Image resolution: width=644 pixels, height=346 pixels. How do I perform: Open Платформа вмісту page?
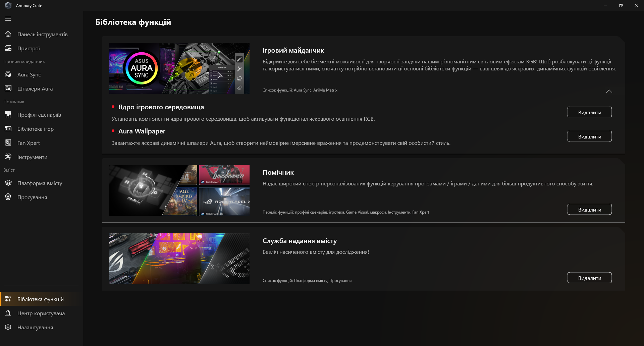click(42, 183)
